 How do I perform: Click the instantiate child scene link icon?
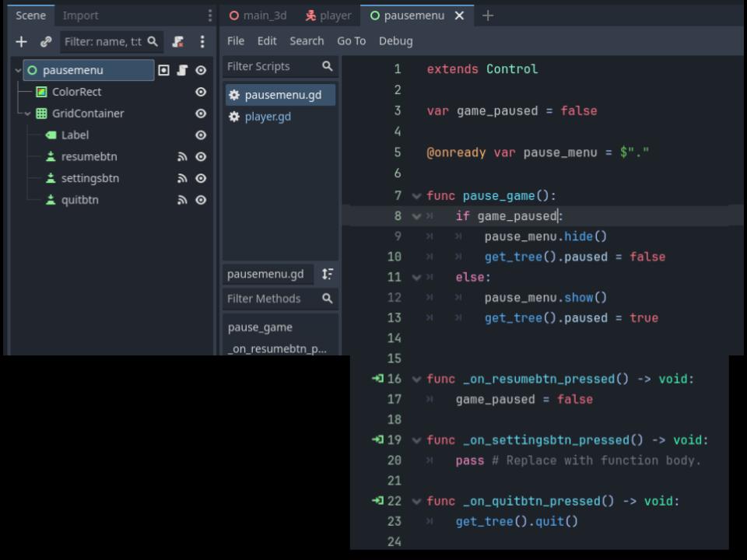click(x=46, y=42)
